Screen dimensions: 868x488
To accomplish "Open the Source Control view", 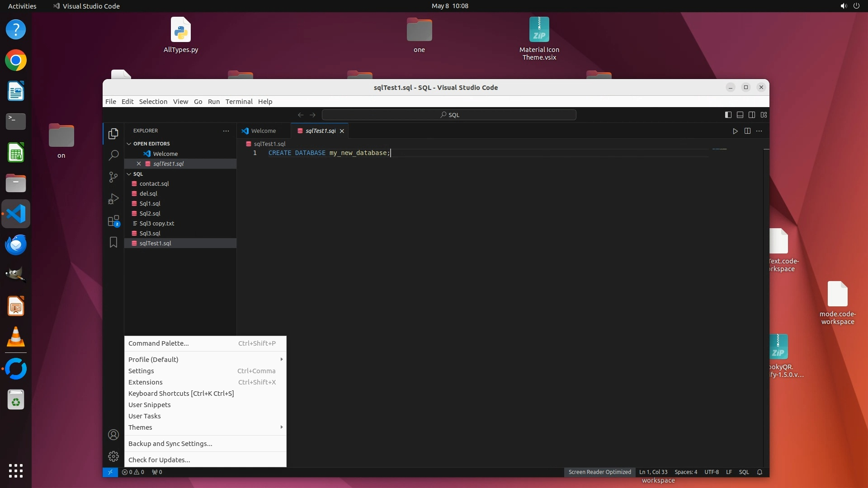I will tap(113, 177).
